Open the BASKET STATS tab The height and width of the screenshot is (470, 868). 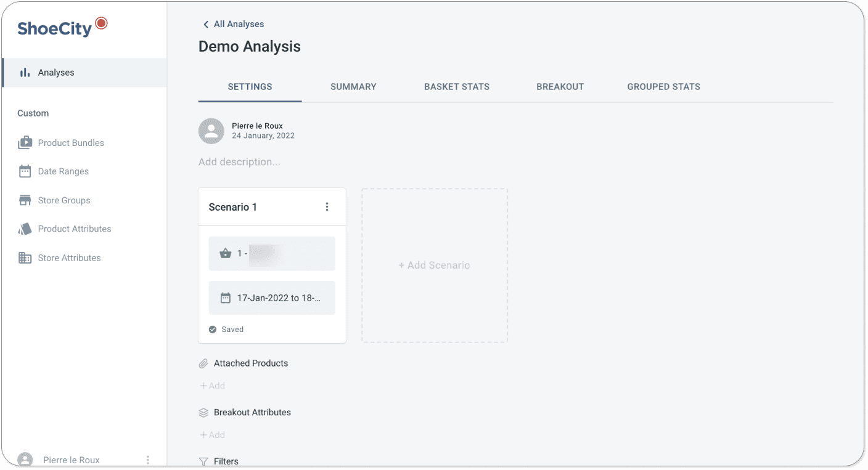coord(457,87)
